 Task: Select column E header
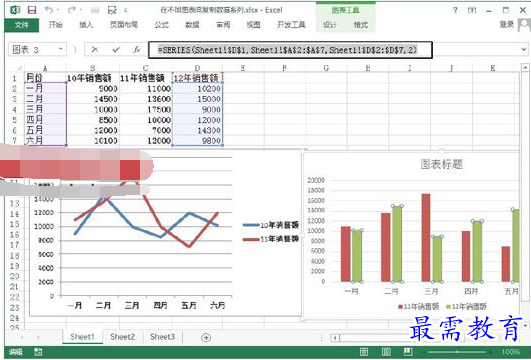coord(243,68)
